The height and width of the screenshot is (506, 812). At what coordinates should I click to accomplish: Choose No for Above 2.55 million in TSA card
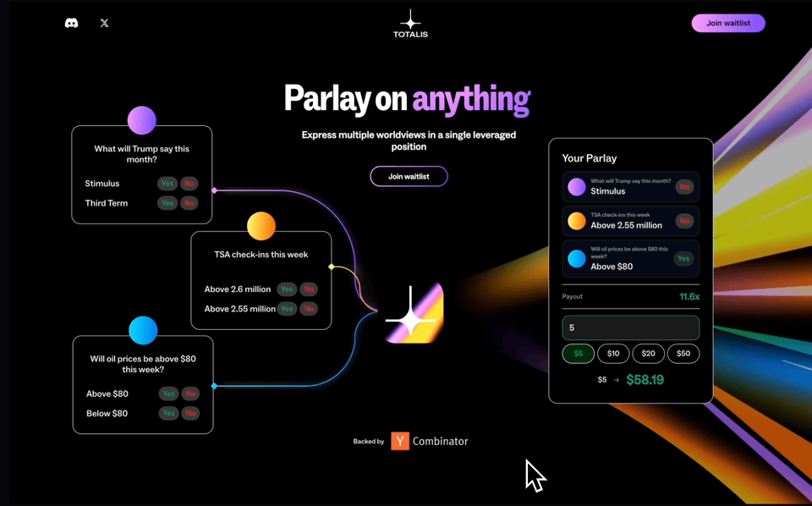[309, 309]
